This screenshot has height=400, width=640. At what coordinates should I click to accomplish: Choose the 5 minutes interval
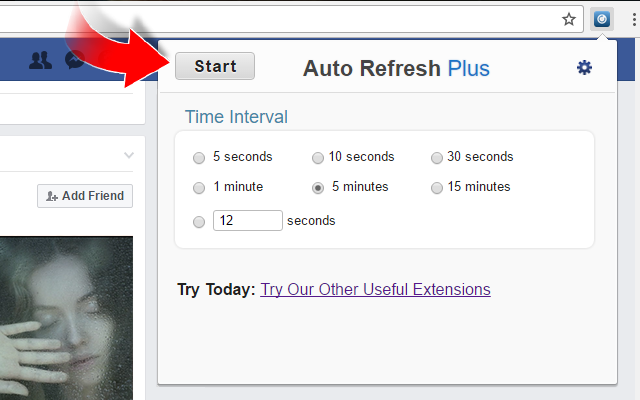[318, 188]
